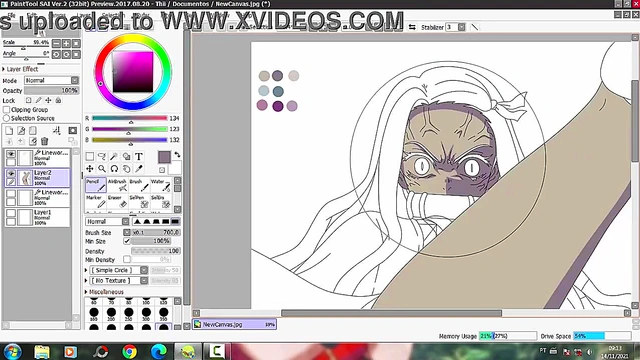Delete the selected layer with trash icon
This screenshot has height=360, width=640.
[44, 141]
